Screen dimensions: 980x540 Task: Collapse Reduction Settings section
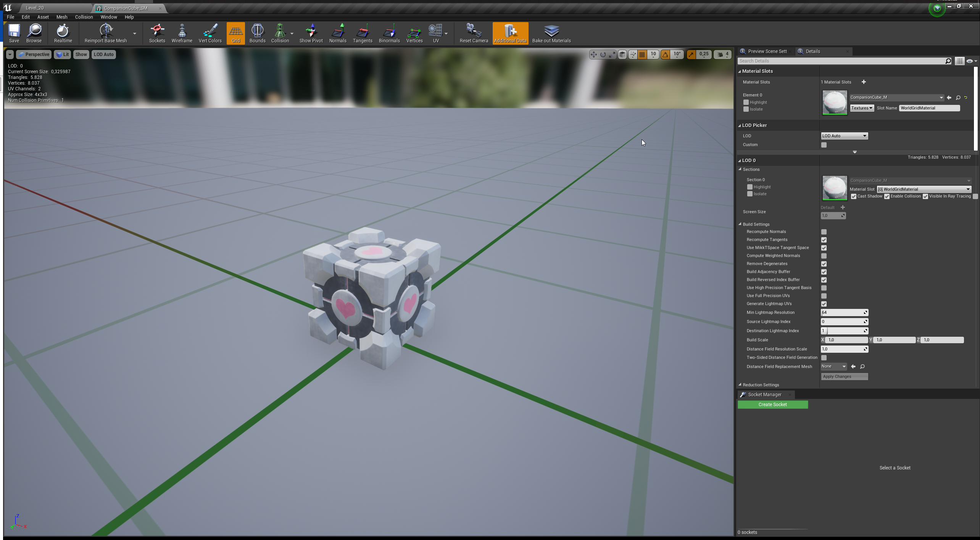pos(740,385)
